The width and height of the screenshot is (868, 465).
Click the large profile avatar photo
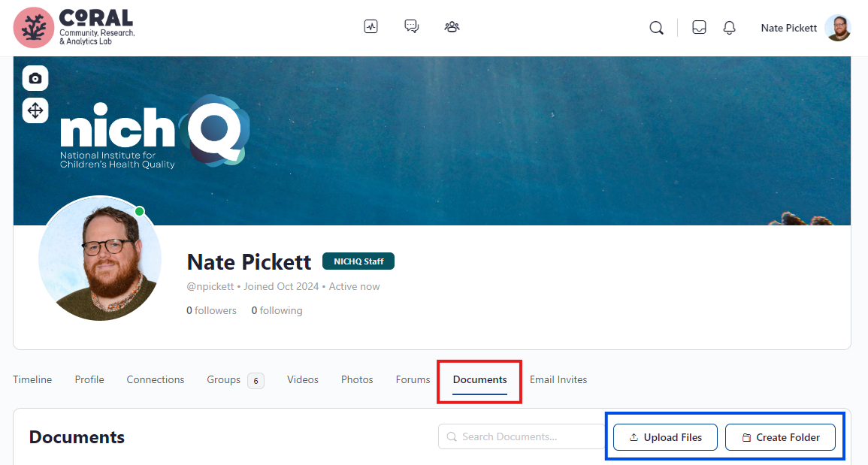point(100,258)
